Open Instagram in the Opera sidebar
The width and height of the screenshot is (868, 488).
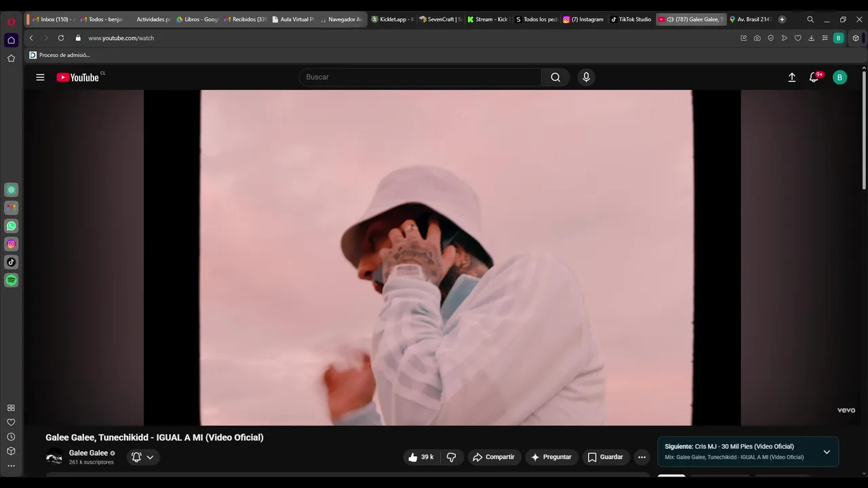[12, 244]
